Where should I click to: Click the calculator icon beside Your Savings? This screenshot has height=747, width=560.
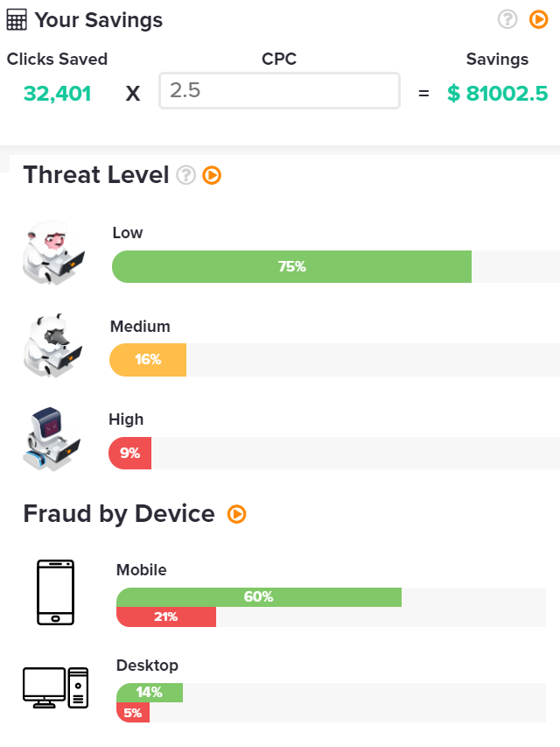17,19
